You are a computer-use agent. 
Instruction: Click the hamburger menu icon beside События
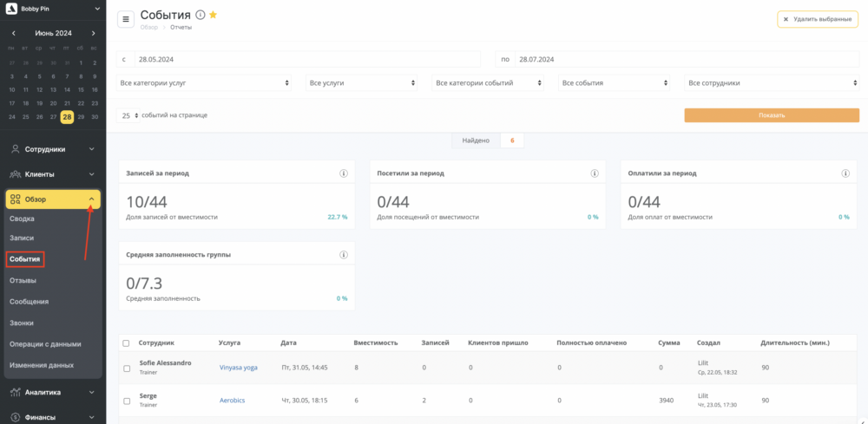click(x=126, y=19)
